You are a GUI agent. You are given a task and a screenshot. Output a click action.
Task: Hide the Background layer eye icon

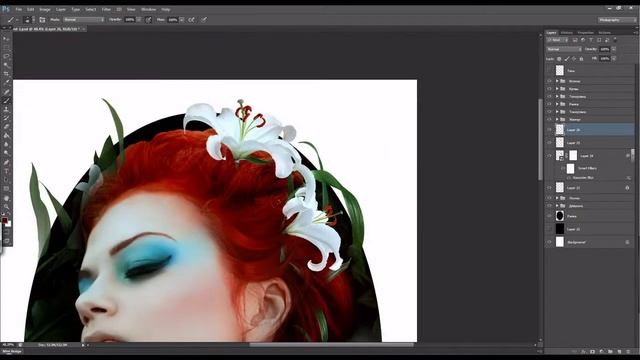pos(549,242)
